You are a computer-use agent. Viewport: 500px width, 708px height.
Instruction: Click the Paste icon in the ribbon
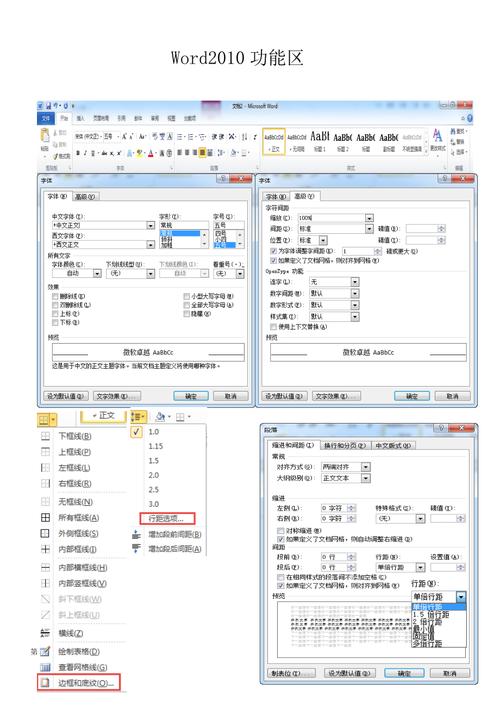45,135
